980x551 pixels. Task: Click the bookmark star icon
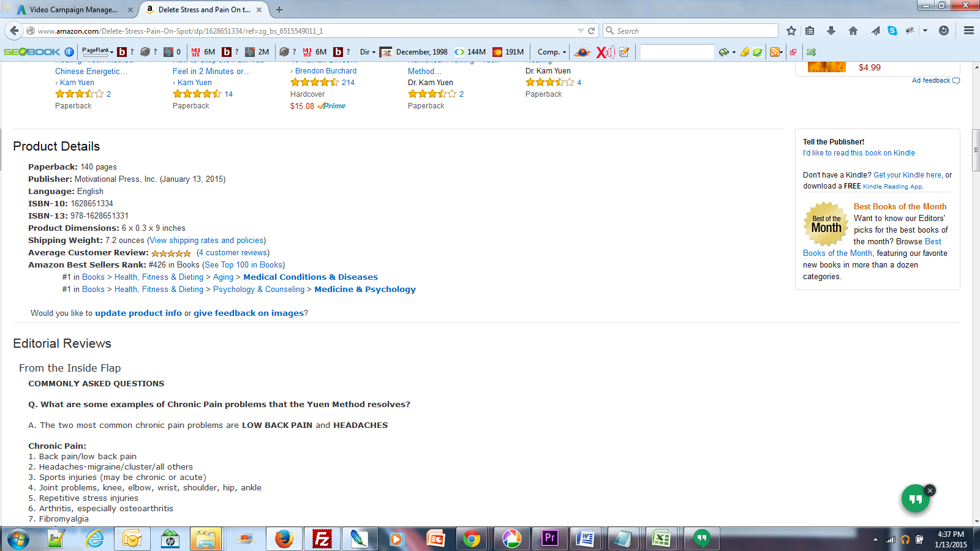click(x=791, y=31)
